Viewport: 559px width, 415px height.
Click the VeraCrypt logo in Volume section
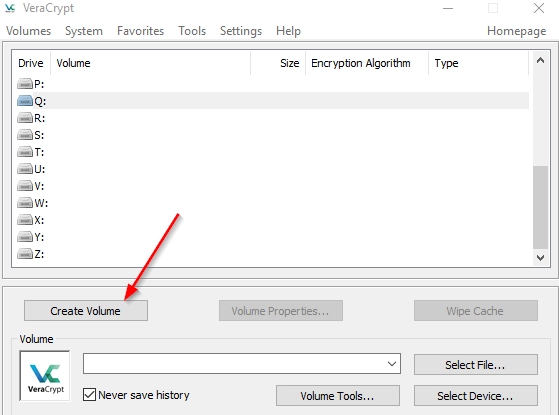point(45,376)
